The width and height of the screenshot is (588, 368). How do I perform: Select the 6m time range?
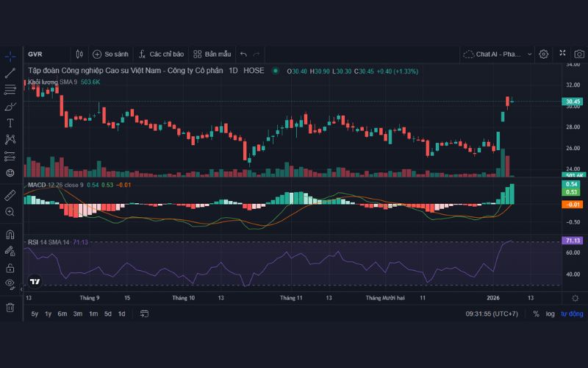tap(62, 314)
